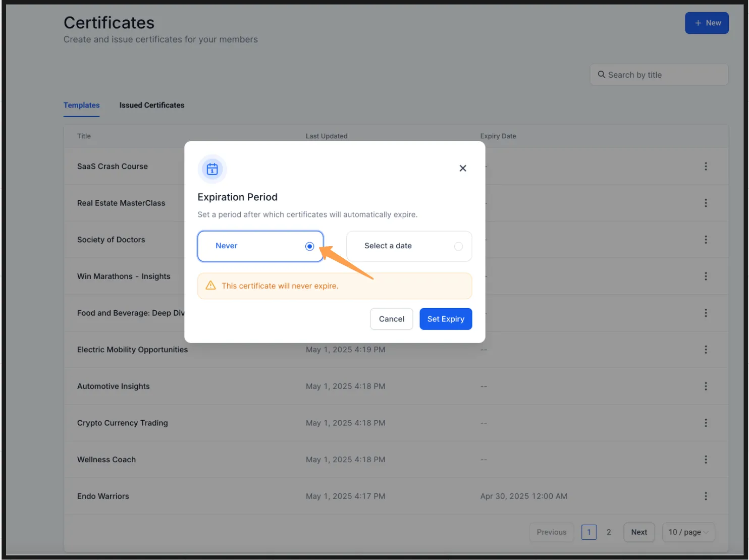Go to the Next page

click(x=639, y=532)
